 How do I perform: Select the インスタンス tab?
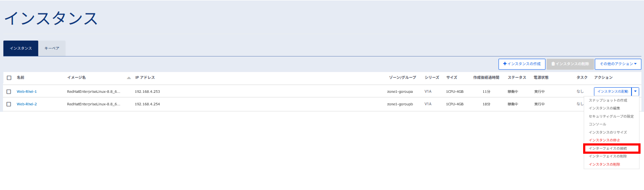tap(21, 48)
